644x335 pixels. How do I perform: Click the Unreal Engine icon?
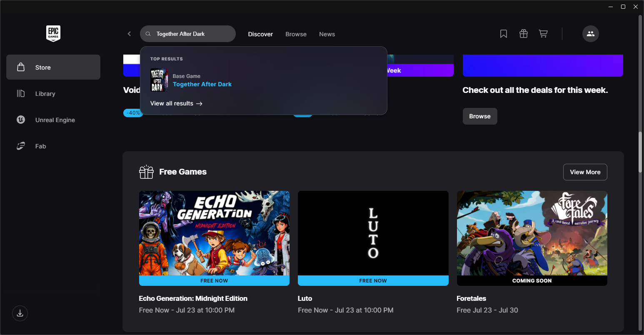click(x=21, y=120)
